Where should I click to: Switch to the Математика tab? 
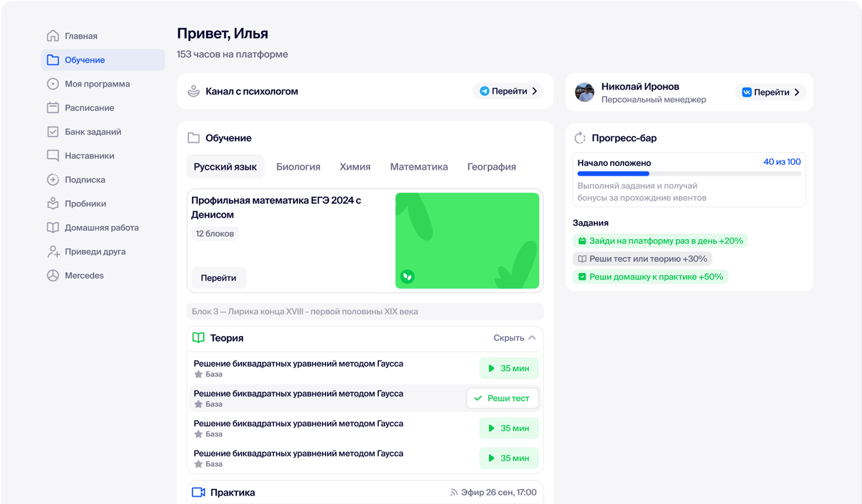(419, 167)
